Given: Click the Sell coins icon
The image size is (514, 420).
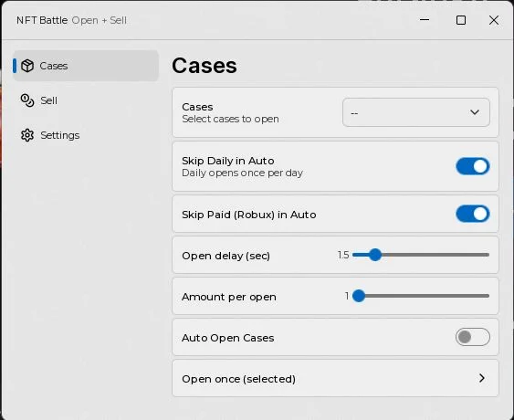Looking at the screenshot, I should [27, 100].
